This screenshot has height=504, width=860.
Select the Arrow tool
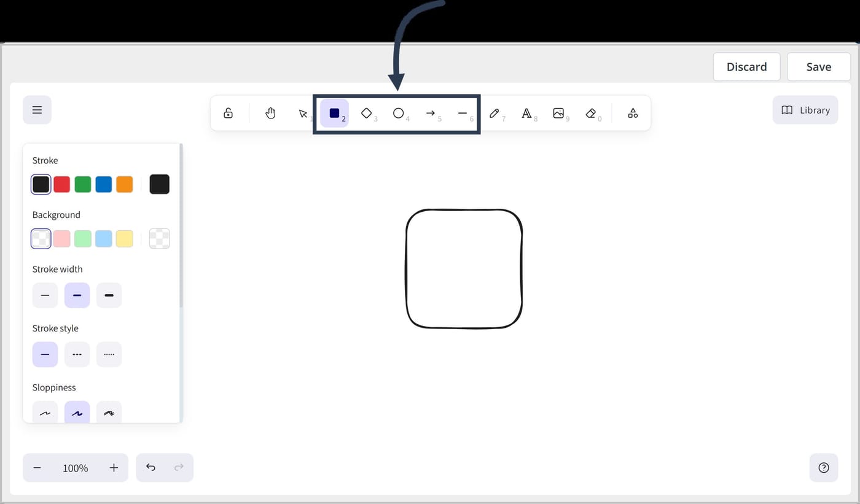point(431,113)
